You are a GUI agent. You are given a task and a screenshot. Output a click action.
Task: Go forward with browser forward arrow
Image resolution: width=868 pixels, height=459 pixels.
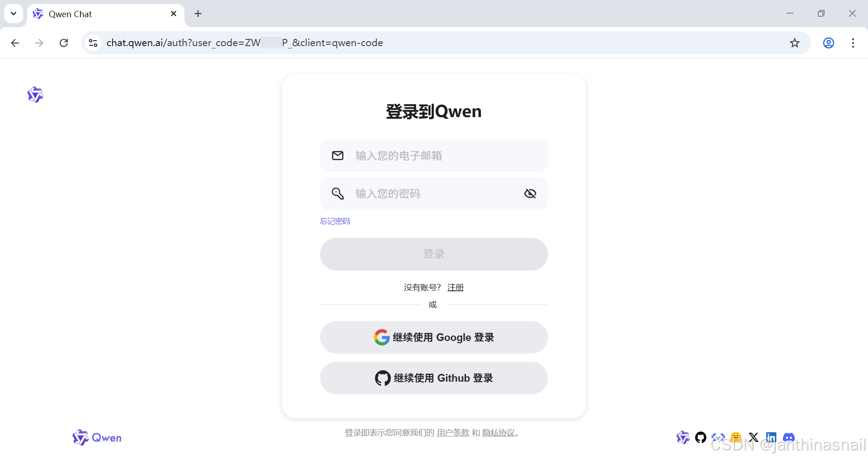39,43
